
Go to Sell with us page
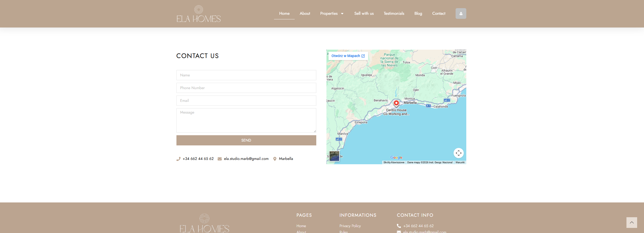pyautogui.click(x=364, y=13)
